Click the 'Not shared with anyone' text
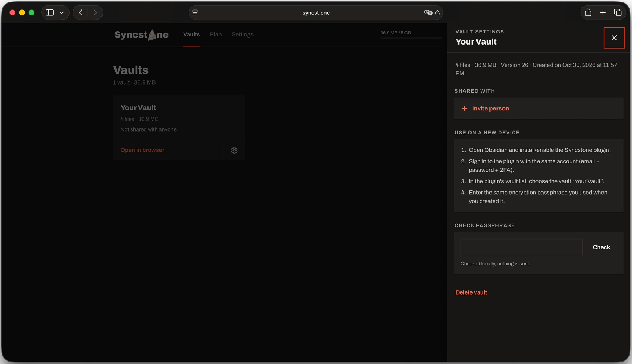Viewport: 632px width, 364px height. tap(148, 129)
